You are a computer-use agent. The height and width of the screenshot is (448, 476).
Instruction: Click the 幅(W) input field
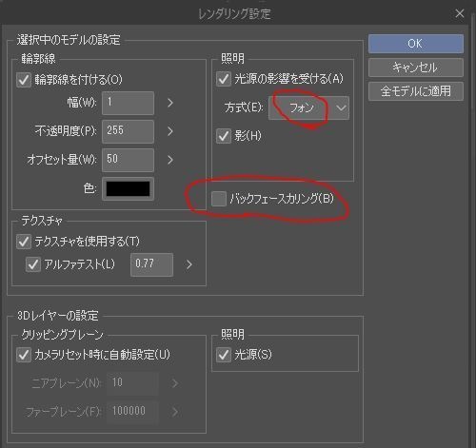tap(128, 103)
